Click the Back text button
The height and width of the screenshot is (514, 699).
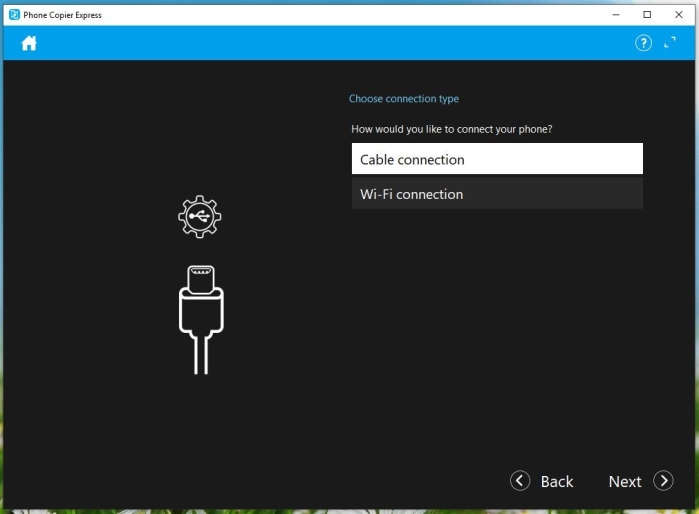tap(557, 481)
